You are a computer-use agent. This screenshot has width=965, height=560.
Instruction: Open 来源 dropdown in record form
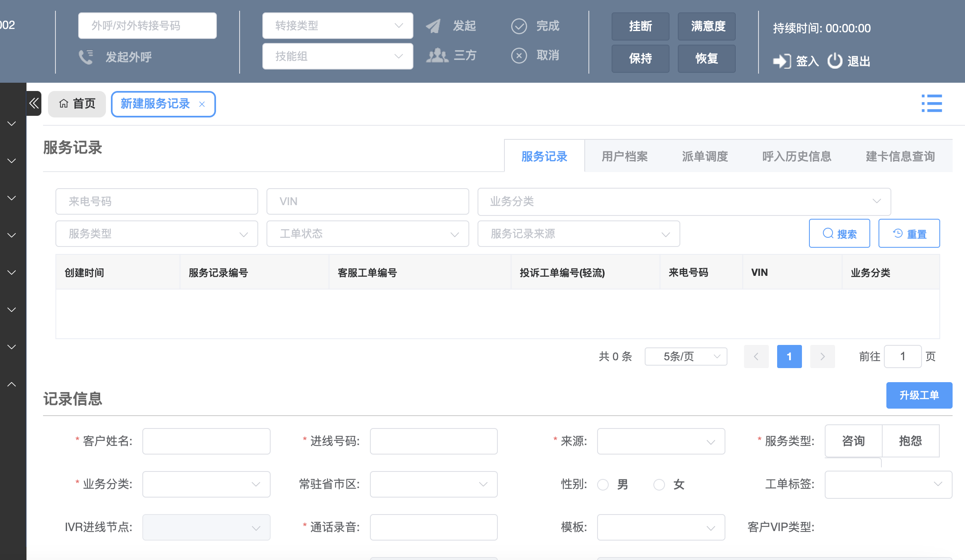(661, 441)
